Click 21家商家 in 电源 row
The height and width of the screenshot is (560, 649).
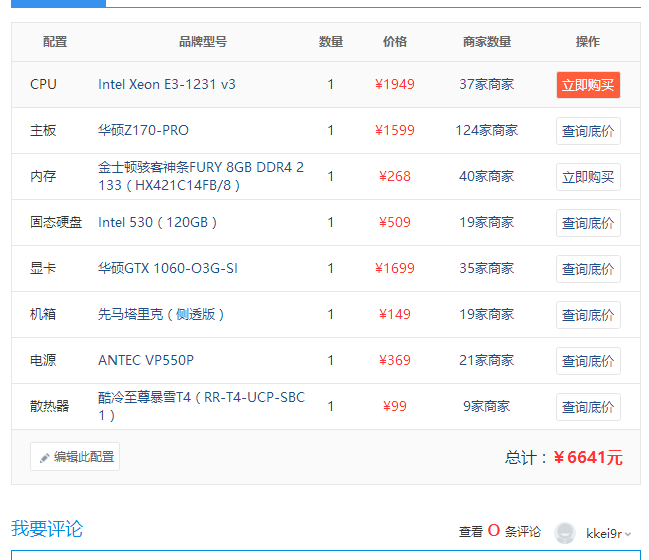(486, 360)
